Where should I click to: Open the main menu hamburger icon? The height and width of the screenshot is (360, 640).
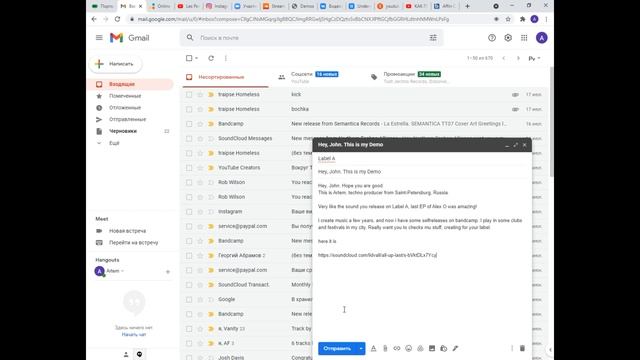click(x=99, y=38)
